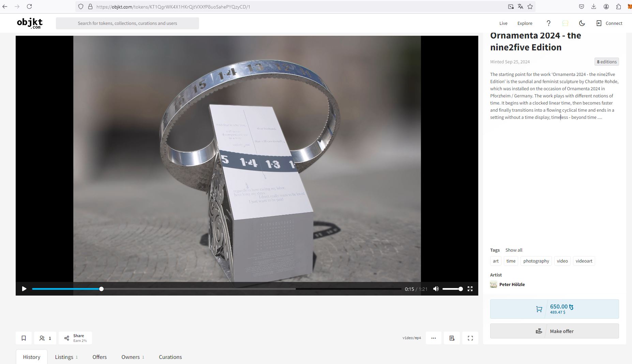Open the browser account profile icon
Viewport: 632px width, 364px height.
[606, 6]
